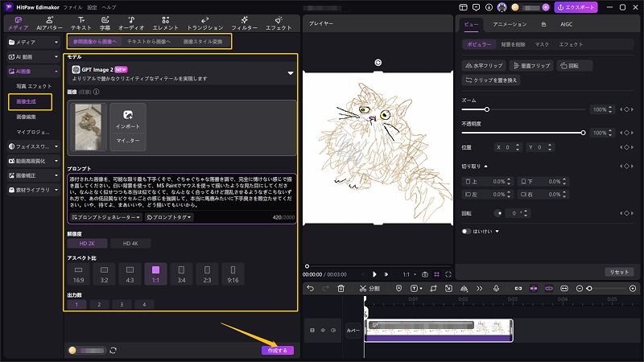Switch to the アニメーション tab
The image size is (644, 362).
click(x=510, y=24)
